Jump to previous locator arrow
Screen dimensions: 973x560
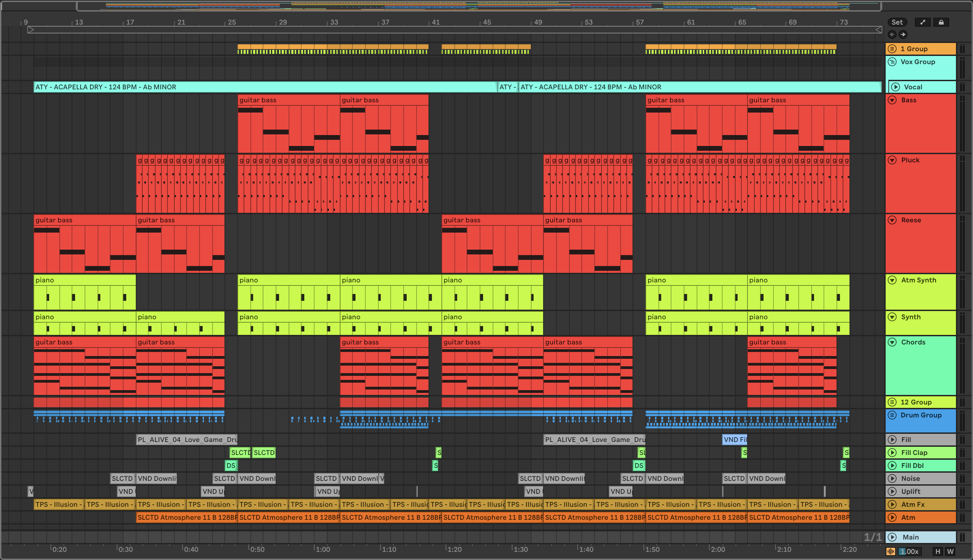(x=892, y=34)
